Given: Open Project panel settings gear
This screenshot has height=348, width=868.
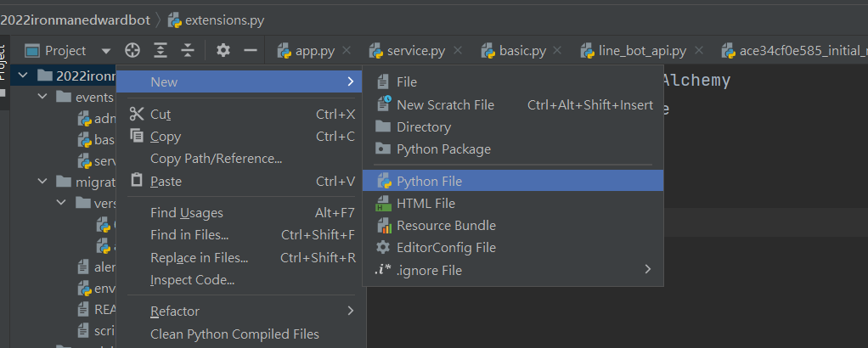Looking at the screenshot, I should [223, 51].
